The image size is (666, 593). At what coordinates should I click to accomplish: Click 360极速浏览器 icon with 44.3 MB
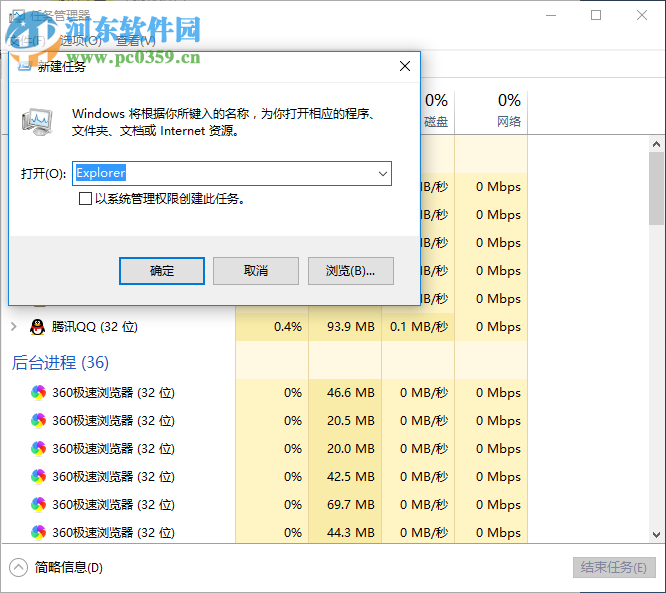38,532
